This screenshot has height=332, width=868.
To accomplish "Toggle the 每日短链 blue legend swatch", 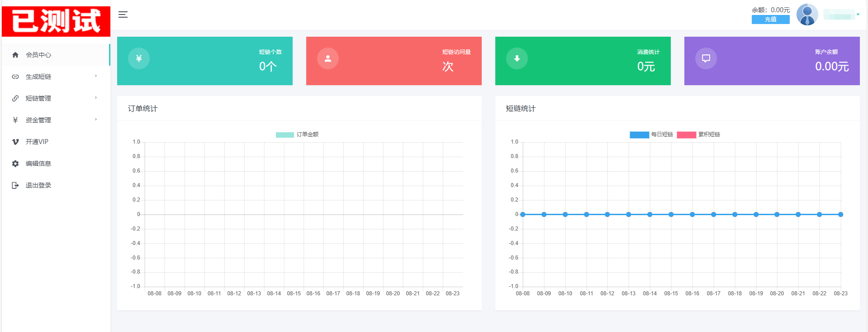I will tap(639, 135).
